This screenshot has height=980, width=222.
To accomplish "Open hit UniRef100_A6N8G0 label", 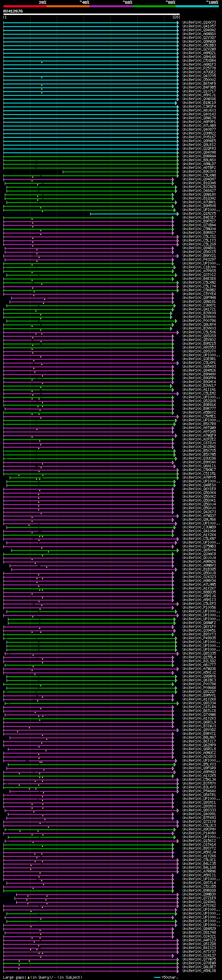I will (x=199, y=34).
